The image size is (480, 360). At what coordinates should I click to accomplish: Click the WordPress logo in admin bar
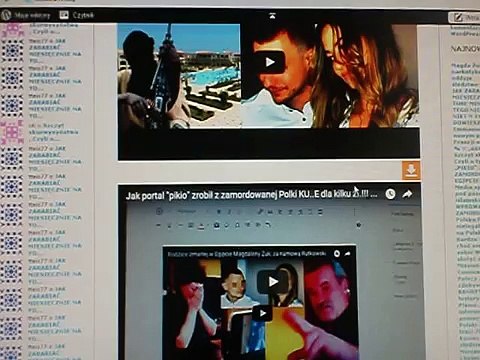pos(6,15)
